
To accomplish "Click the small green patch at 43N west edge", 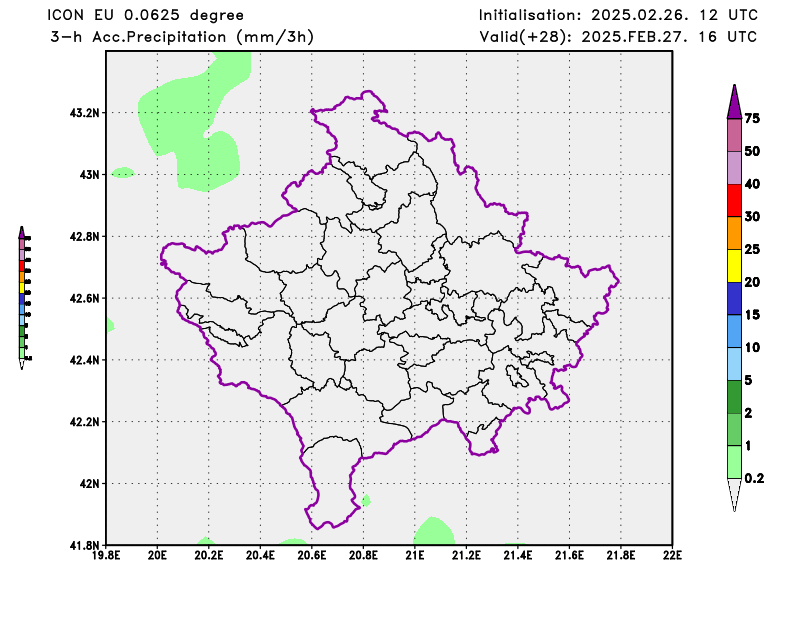I will tap(123, 172).
